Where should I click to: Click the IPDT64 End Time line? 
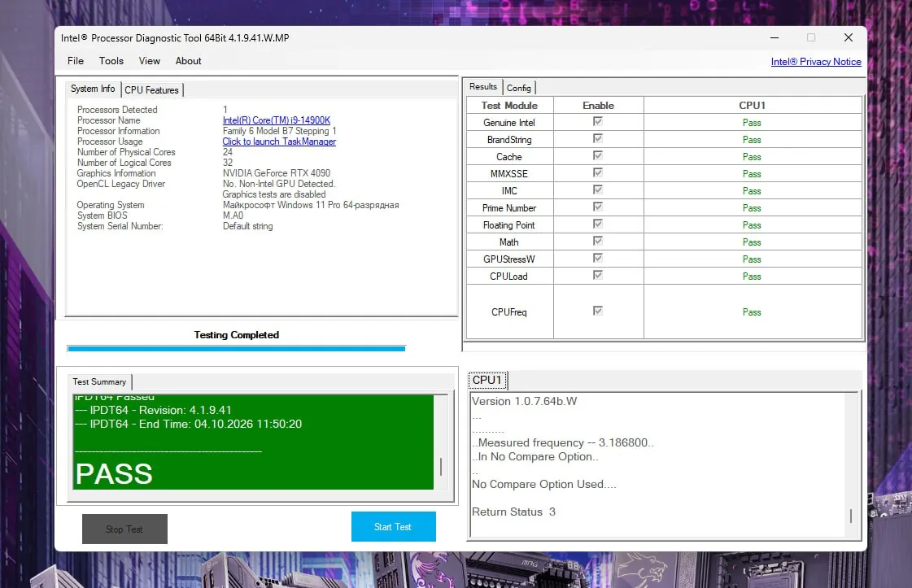click(x=189, y=424)
